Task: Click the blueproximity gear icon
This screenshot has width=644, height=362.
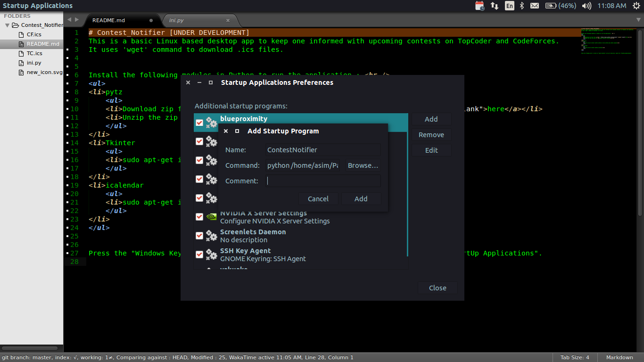Action: point(212,123)
